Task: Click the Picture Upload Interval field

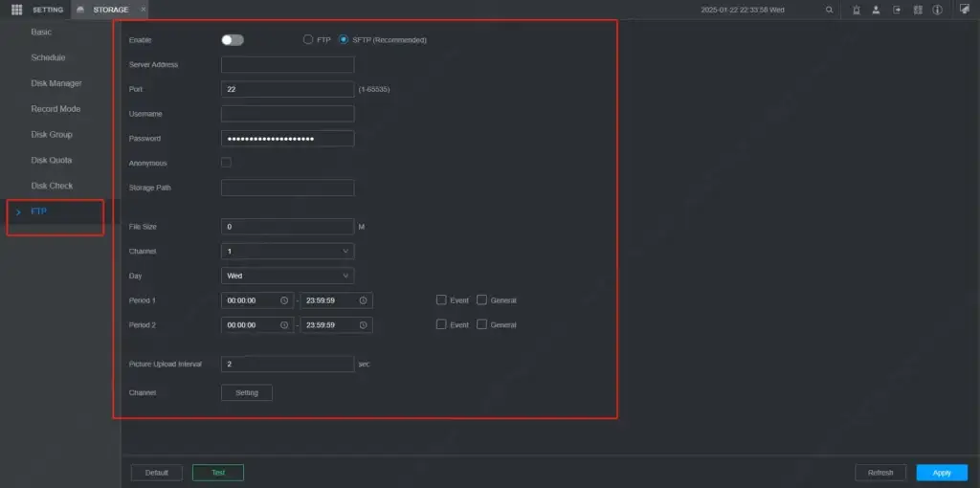Action: [x=287, y=364]
